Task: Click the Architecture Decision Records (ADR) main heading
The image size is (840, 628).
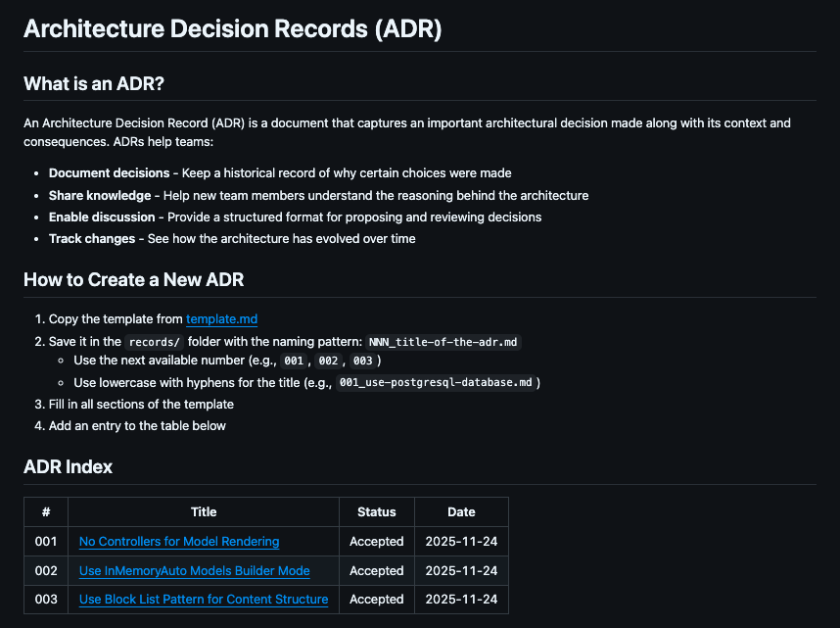Action: point(233,28)
